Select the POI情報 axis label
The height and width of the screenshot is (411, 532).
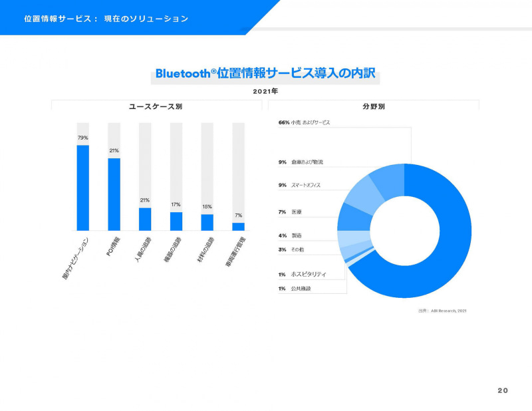tap(113, 246)
